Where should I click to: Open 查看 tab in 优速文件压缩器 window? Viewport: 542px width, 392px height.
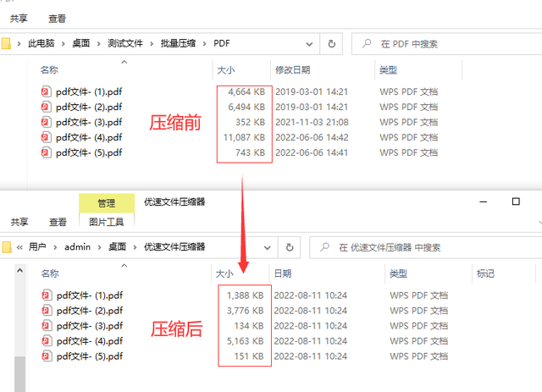click(x=58, y=222)
